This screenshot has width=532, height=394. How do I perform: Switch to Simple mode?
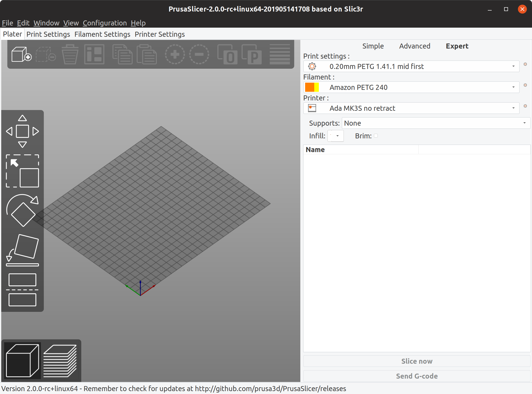pos(373,46)
